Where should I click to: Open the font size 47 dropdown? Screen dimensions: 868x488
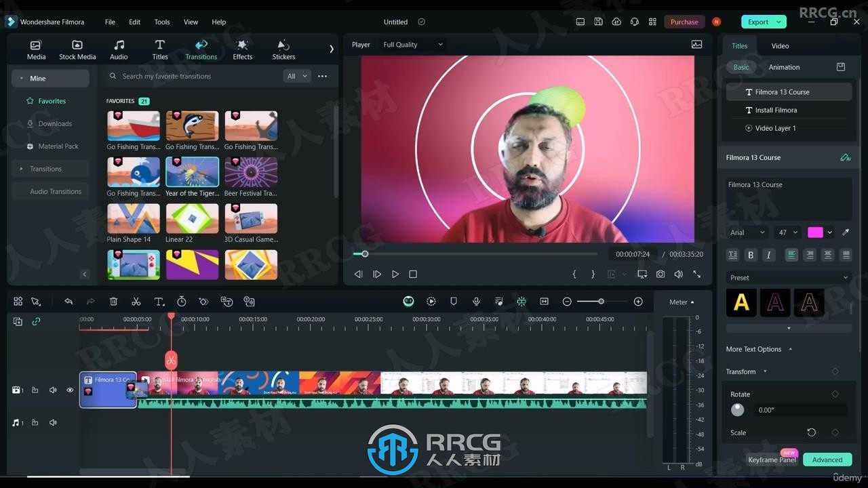(788, 232)
